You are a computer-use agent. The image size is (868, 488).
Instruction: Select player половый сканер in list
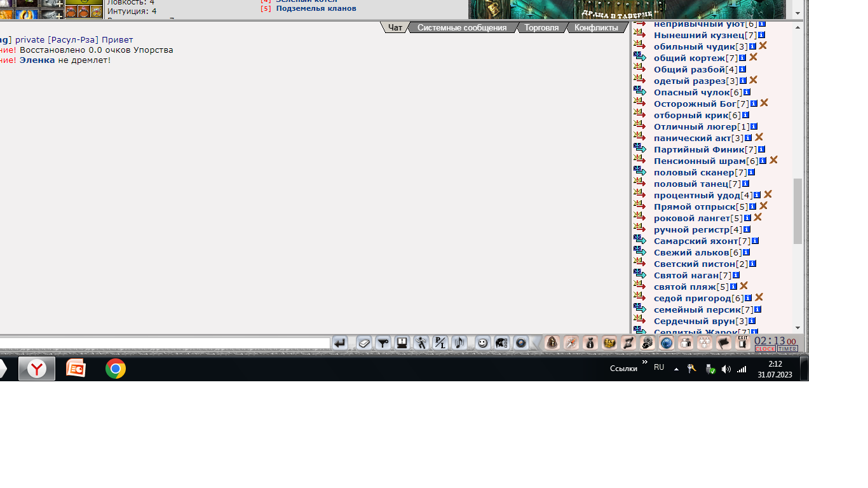pyautogui.click(x=694, y=172)
